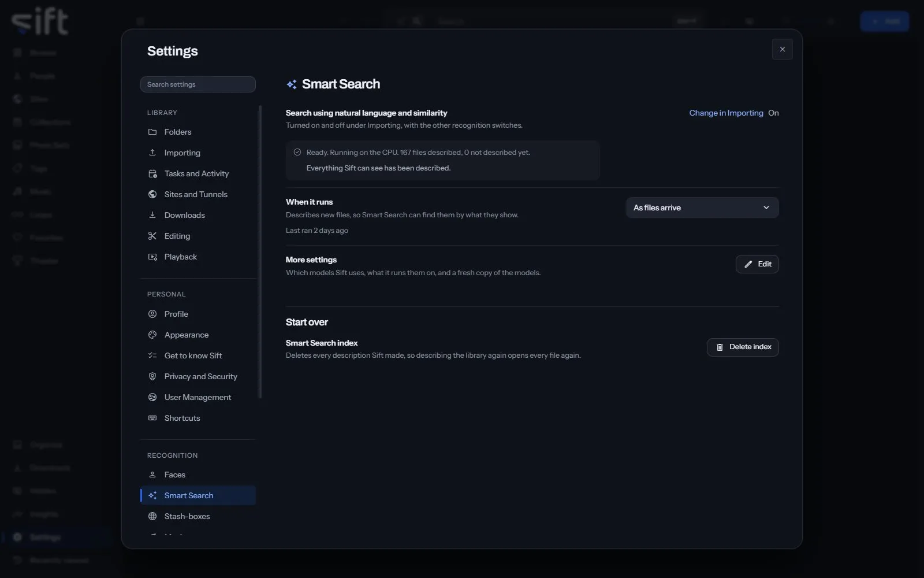Focus the Search settings field
Viewport: 924px width, 578px height.
tap(198, 84)
